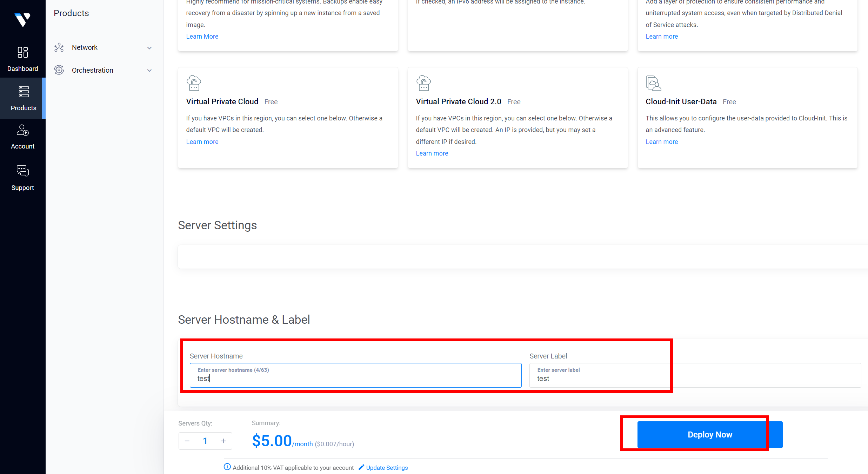This screenshot has height=474, width=868.
Task: Decrease servers quantity with minus button
Action: pyautogui.click(x=187, y=441)
